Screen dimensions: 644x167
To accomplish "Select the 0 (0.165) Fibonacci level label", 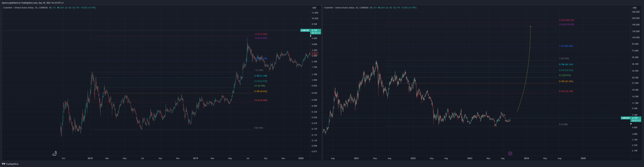I will tap(259, 128).
